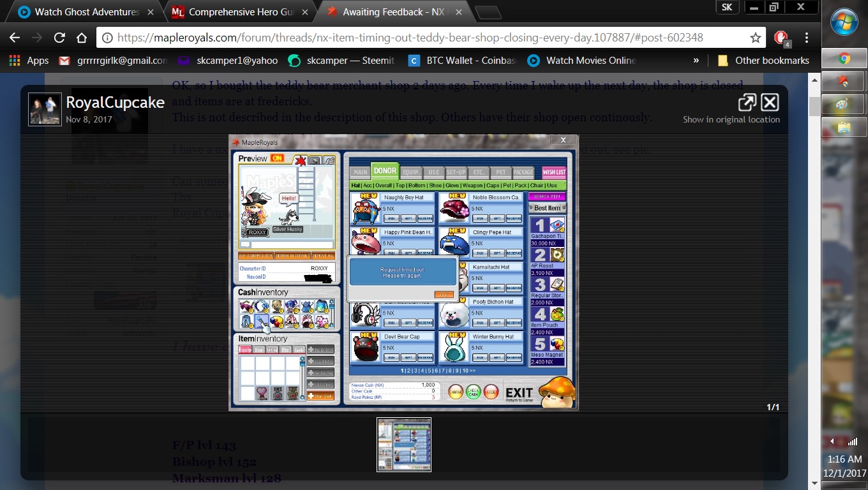The height and width of the screenshot is (490, 868).
Task: Go to browser home page icon
Action: point(82,38)
